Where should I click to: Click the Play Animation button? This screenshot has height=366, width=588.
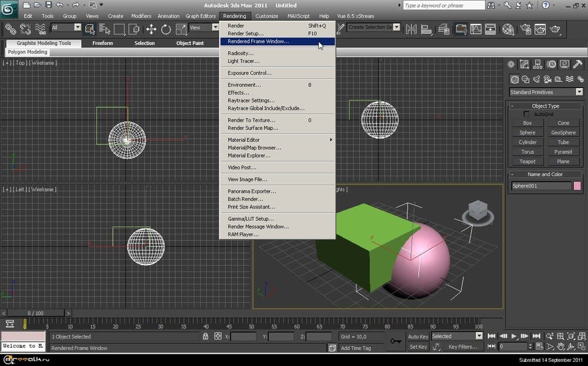click(x=514, y=336)
